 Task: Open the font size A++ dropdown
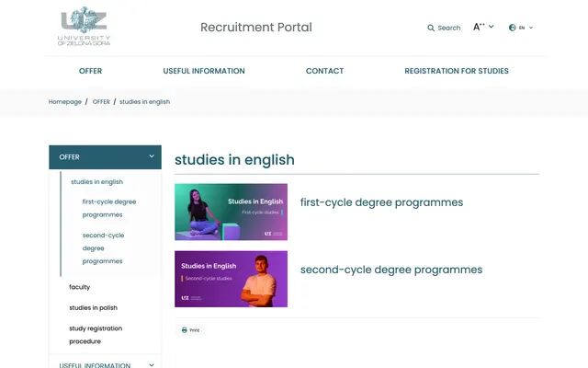coord(483,27)
